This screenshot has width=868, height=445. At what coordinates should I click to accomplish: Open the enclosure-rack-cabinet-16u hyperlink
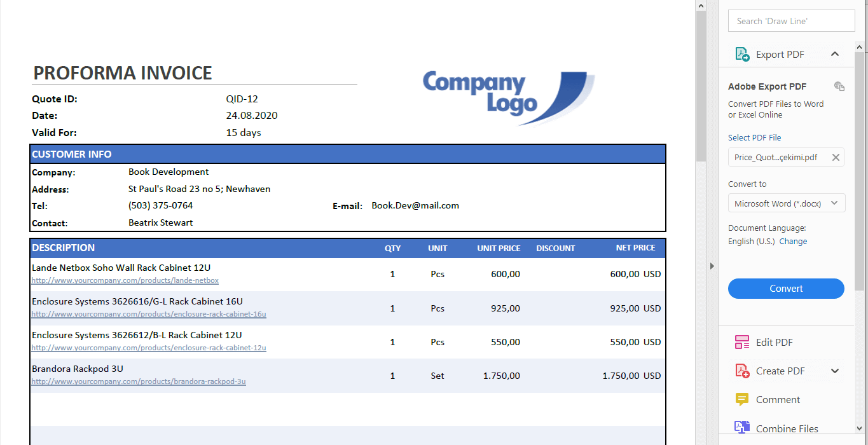[x=149, y=314]
